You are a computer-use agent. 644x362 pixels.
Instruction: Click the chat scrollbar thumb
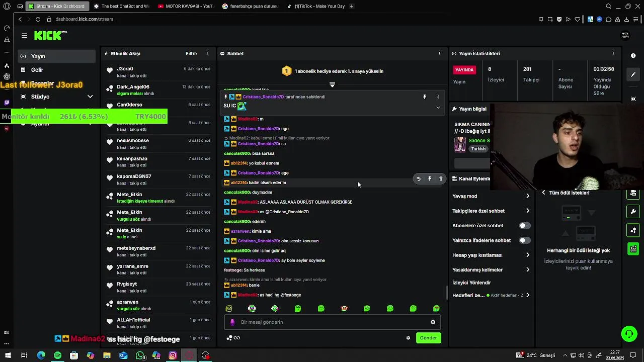(447, 292)
